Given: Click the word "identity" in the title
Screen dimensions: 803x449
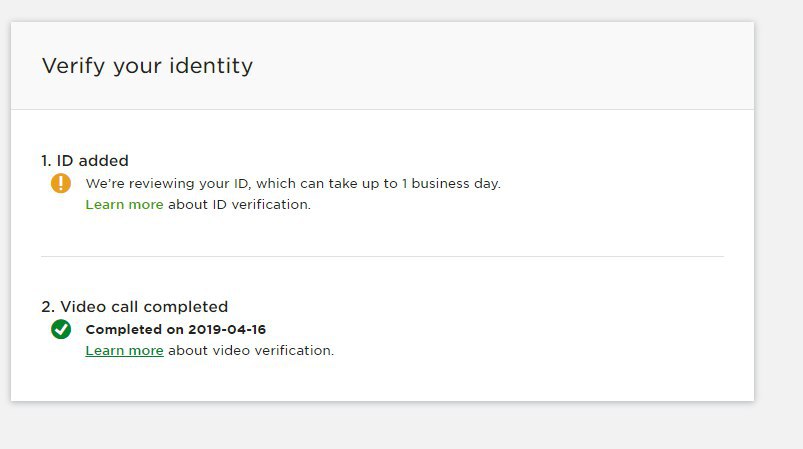Looking at the screenshot, I should pyautogui.click(x=213, y=66).
